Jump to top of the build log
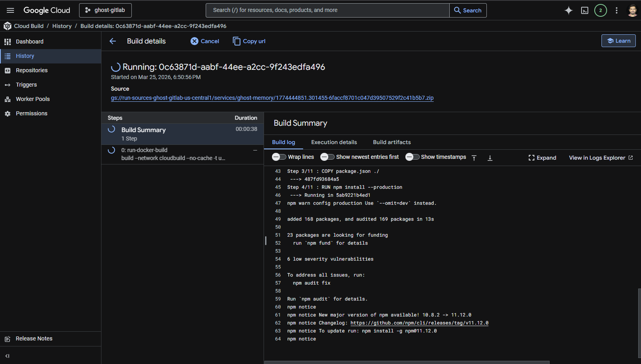Viewport: 641px width, 364px height. pyautogui.click(x=474, y=158)
